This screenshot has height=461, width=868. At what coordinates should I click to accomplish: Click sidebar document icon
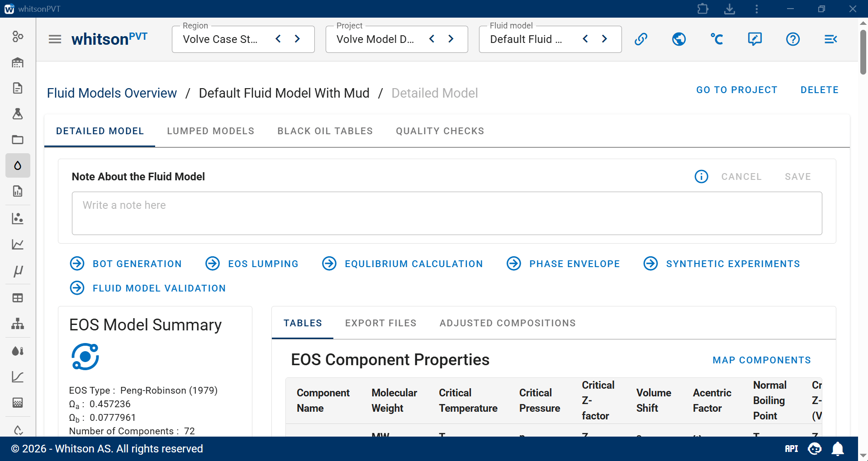tap(18, 88)
